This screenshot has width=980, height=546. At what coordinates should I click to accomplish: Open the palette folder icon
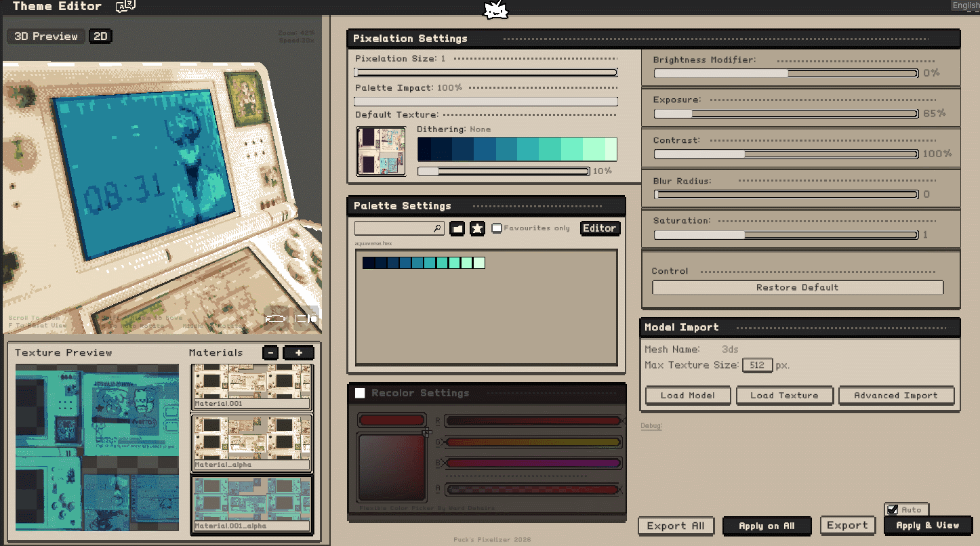457,228
